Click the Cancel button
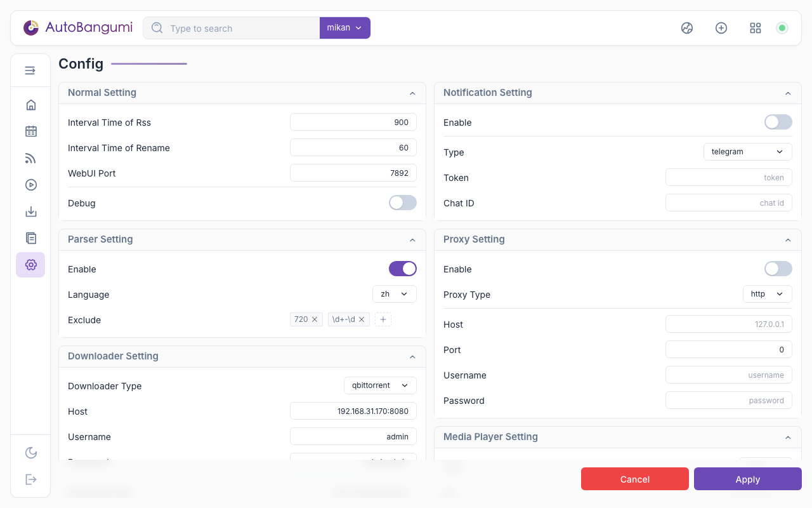 click(x=634, y=479)
